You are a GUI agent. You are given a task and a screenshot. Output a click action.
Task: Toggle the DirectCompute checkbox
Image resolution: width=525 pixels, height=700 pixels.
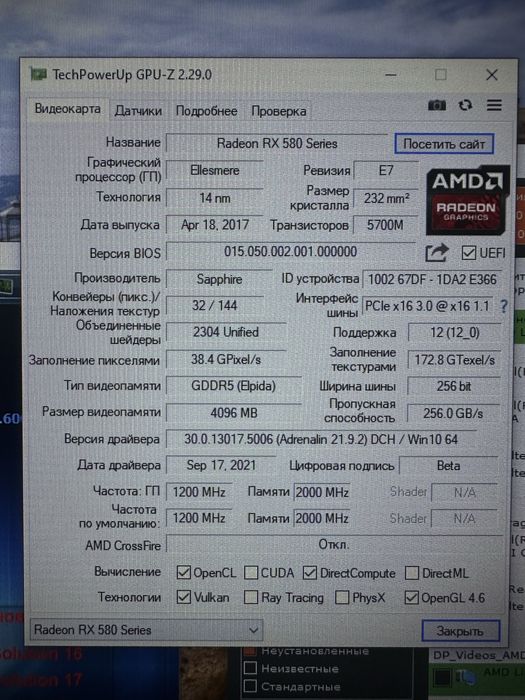tap(310, 573)
